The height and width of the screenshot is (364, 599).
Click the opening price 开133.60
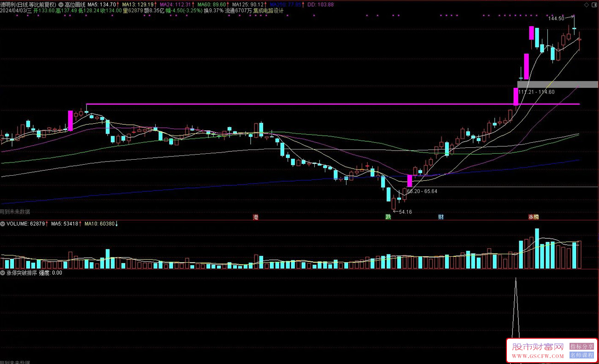(x=44, y=11)
